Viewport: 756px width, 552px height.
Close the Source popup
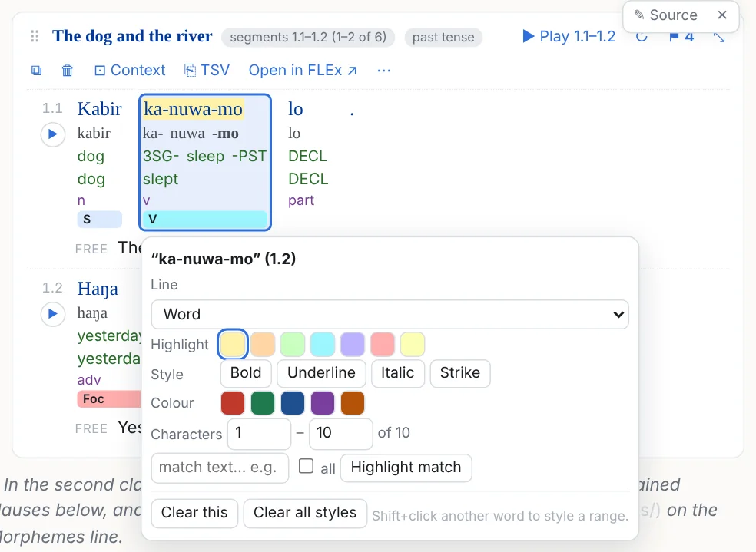click(721, 15)
